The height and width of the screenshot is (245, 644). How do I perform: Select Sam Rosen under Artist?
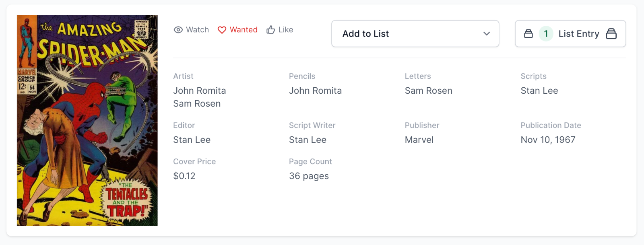(197, 104)
